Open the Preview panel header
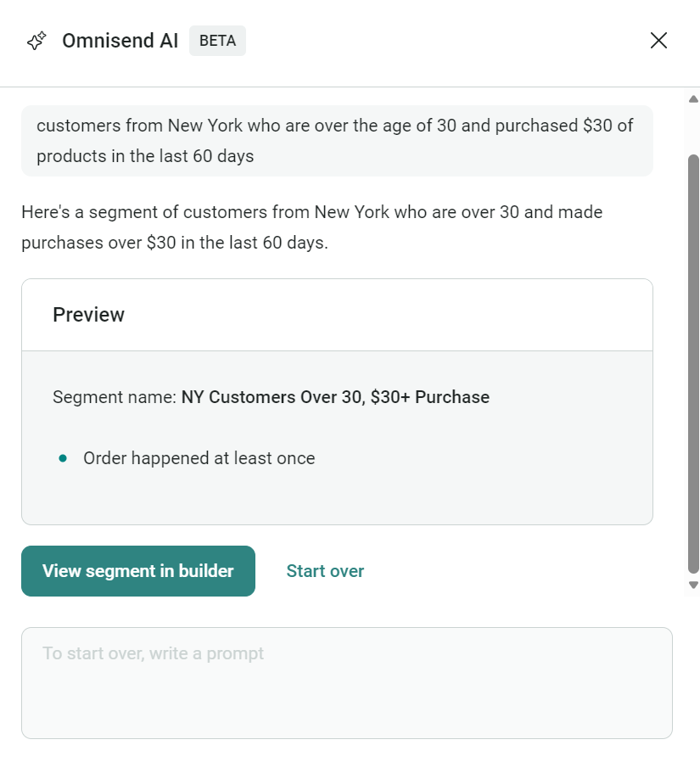 [88, 314]
